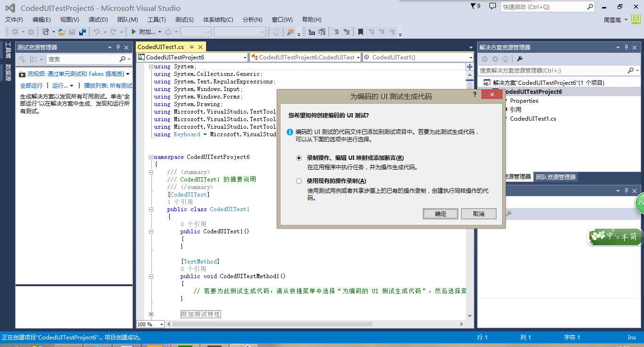This screenshot has width=644, height=347.
Task: Open the dropdown arrow next to 附加
Action: [x=160, y=32]
